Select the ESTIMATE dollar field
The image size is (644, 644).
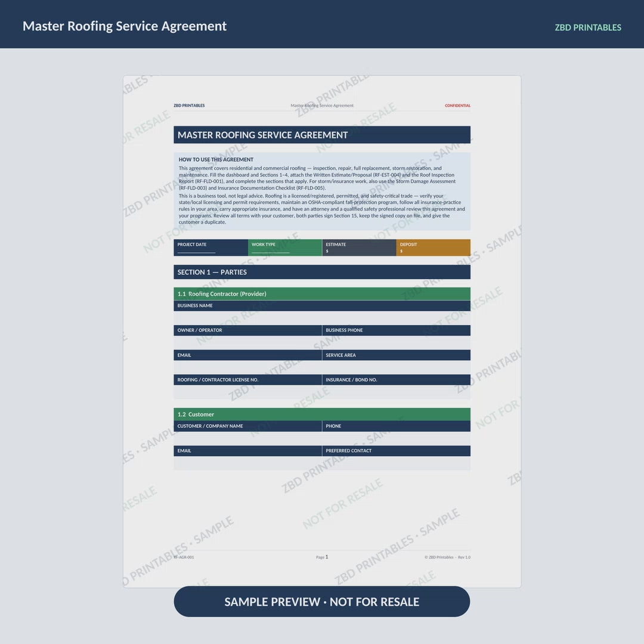[x=360, y=247]
